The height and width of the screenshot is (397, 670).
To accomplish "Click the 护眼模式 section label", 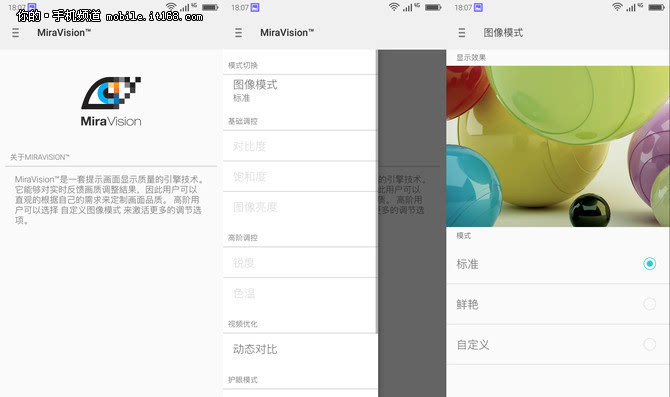I will [243, 380].
